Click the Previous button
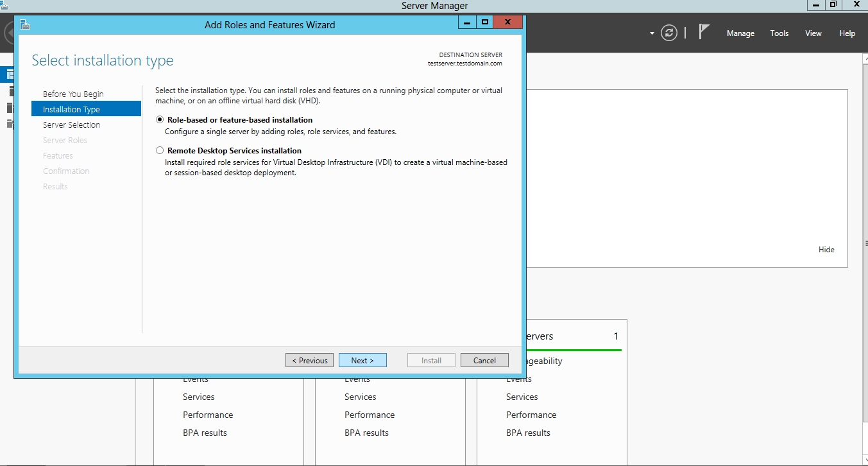Viewport: 868px width, 466px height. [x=309, y=361]
